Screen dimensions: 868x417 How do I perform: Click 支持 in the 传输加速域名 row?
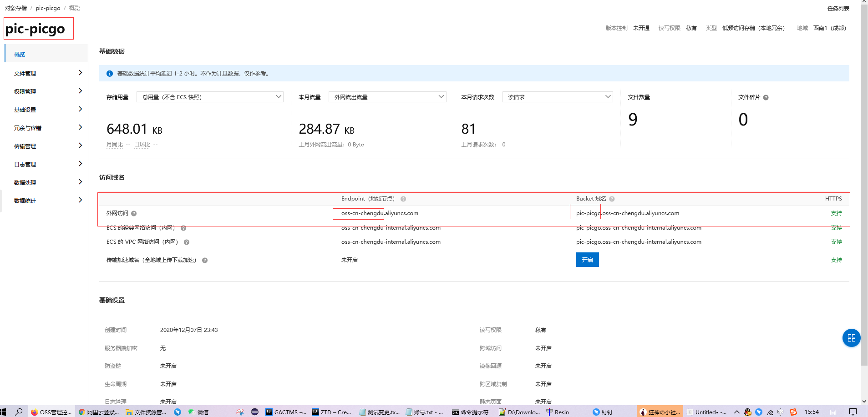click(837, 260)
